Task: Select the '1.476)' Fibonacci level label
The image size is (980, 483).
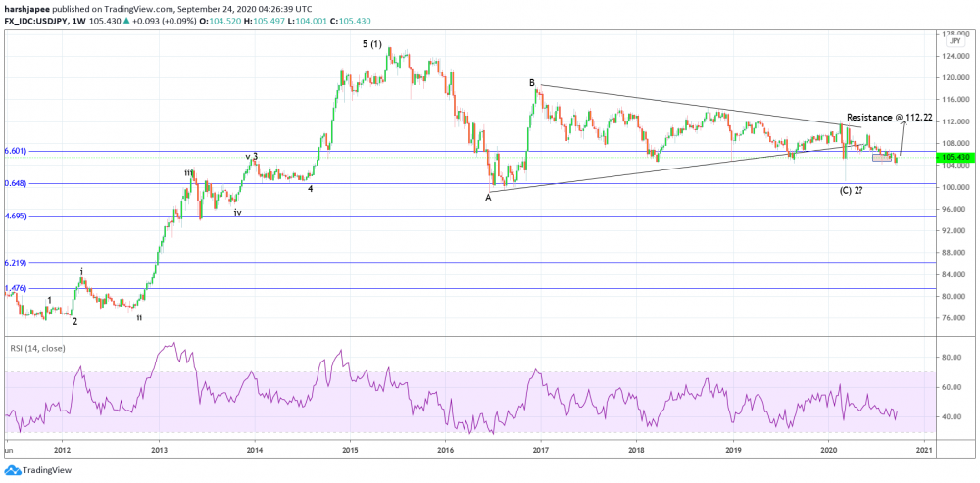Action: 15,288
